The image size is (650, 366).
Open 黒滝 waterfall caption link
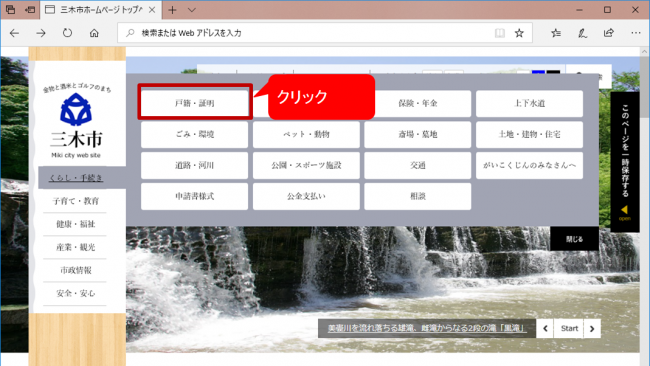[x=427, y=328]
